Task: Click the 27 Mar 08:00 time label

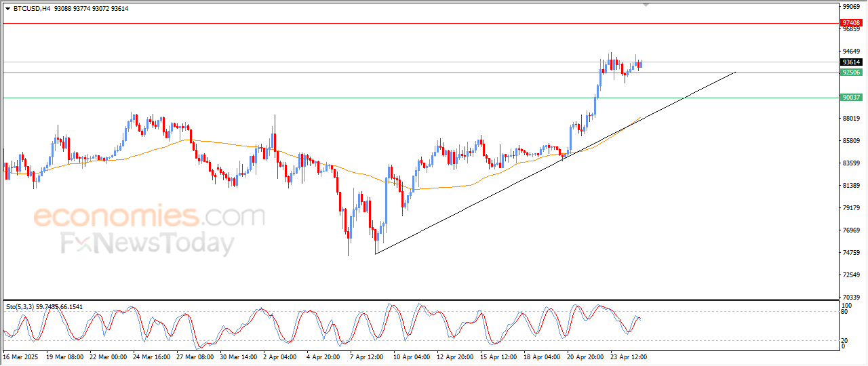Action: pyautogui.click(x=196, y=356)
